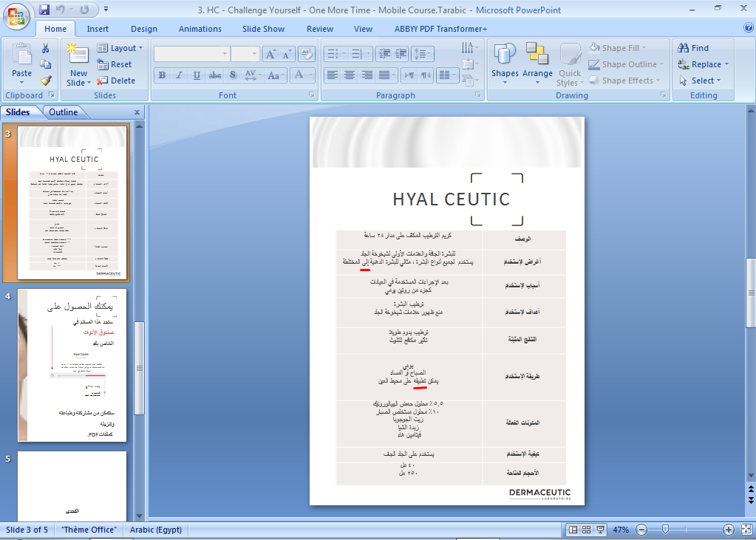The width and height of the screenshot is (756, 540).
Task: Open the Design ribbon tab
Action: [143, 29]
